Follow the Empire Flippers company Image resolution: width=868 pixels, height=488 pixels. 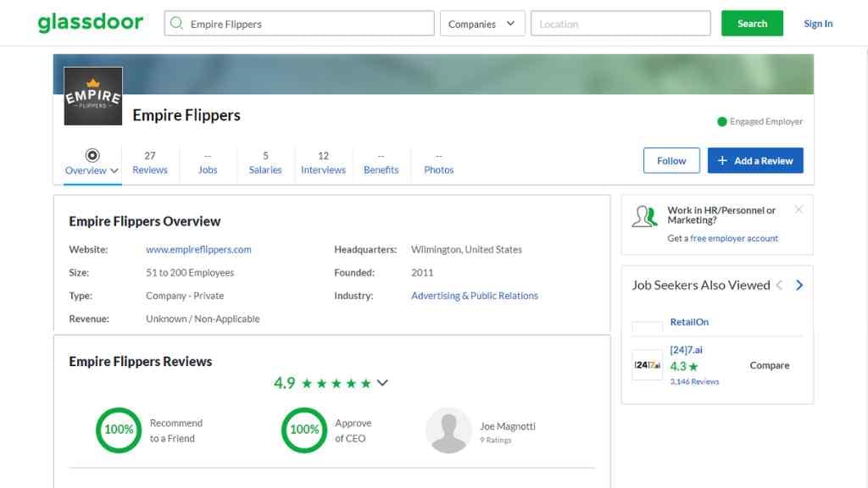click(x=670, y=160)
